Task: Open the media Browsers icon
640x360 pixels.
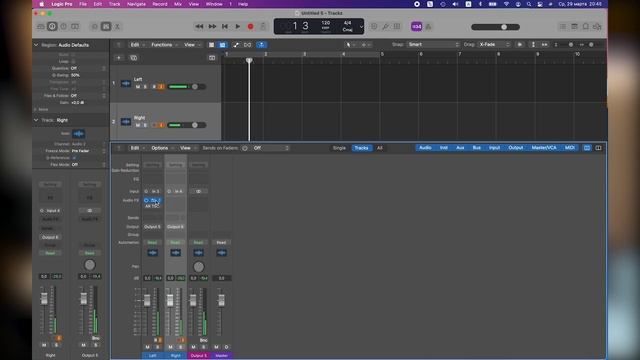Action: pyautogui.click(x=597, y=27)
